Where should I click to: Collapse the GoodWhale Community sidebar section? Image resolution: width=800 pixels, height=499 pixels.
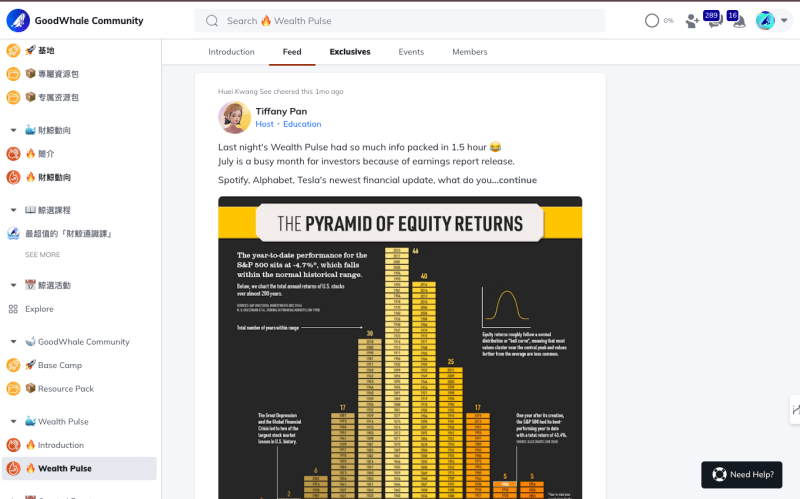click(x=14, y=341)
